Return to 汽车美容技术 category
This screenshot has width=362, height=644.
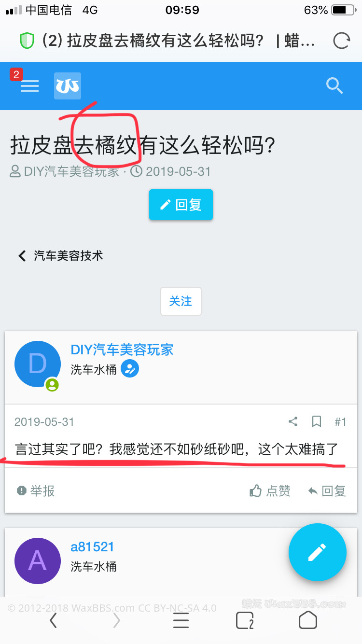pos(61,255)
